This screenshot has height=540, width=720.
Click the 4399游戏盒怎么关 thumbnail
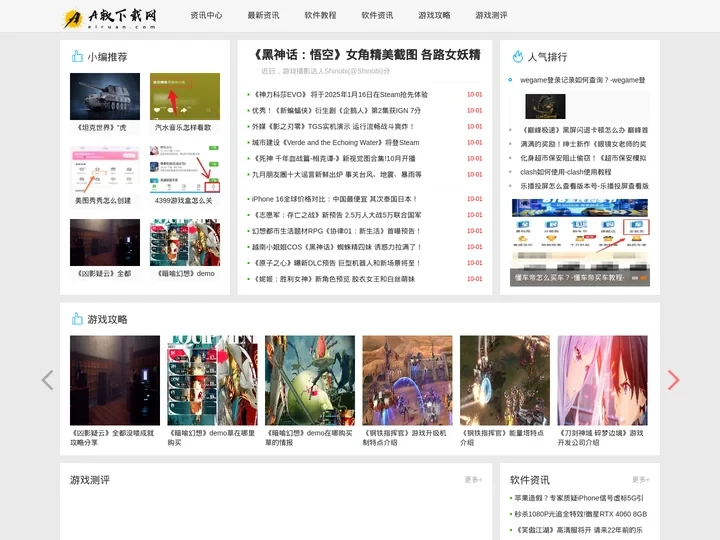185,169
